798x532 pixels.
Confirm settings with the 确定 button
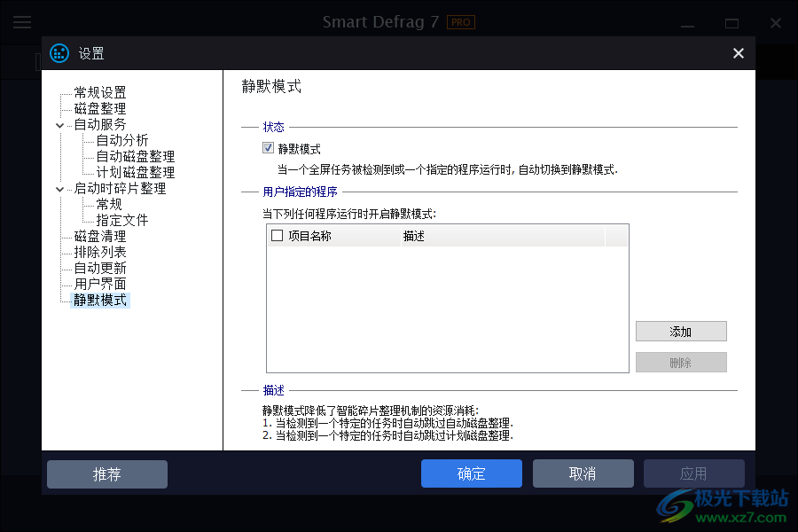point(472,474)
